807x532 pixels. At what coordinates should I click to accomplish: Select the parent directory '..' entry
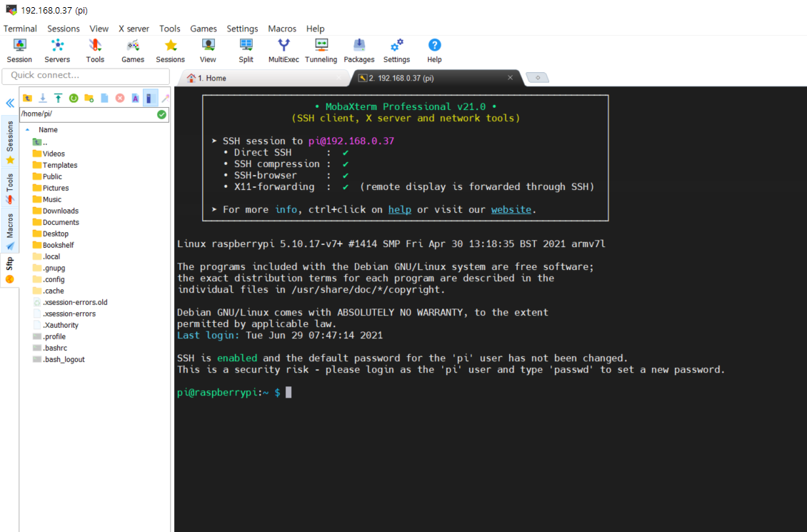39,143
